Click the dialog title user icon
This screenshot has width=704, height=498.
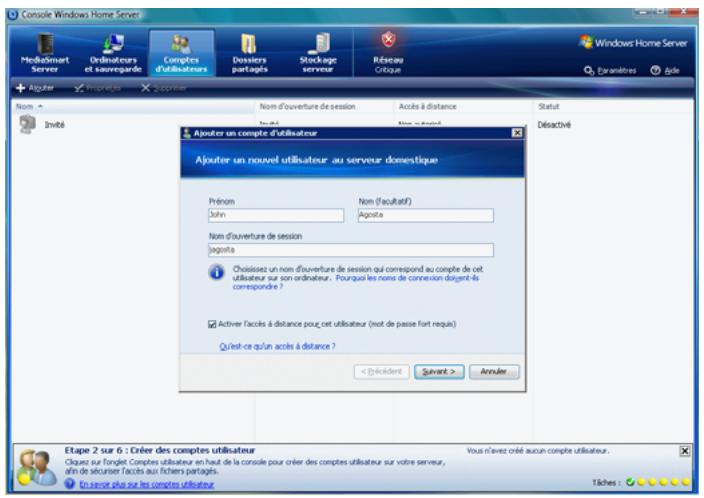tap(187, 133)
